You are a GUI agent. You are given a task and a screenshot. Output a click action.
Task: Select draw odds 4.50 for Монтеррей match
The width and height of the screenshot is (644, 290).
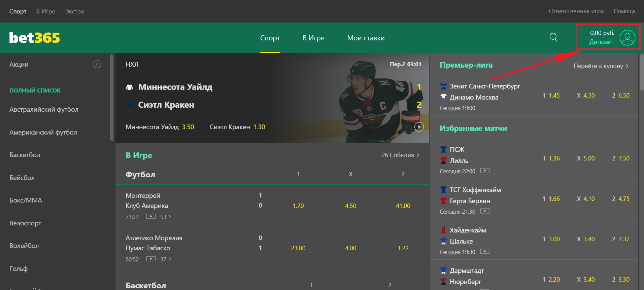point(350,206)
